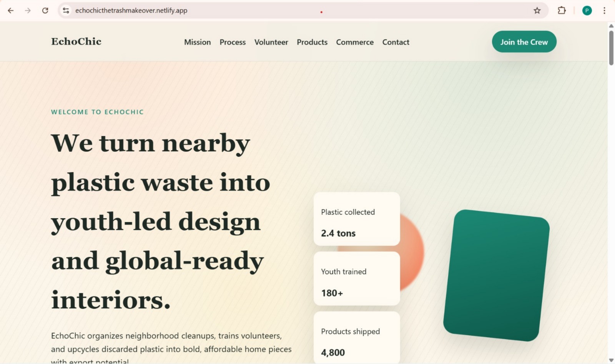615x364 pixels.
Task: Go back with browser back arrow
Action: click(11, 10)
